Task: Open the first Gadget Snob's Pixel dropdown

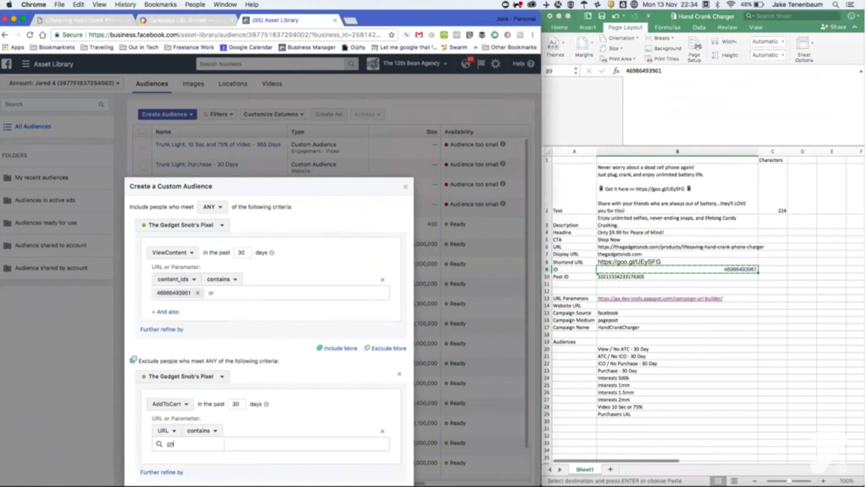Action: [183, 225]
